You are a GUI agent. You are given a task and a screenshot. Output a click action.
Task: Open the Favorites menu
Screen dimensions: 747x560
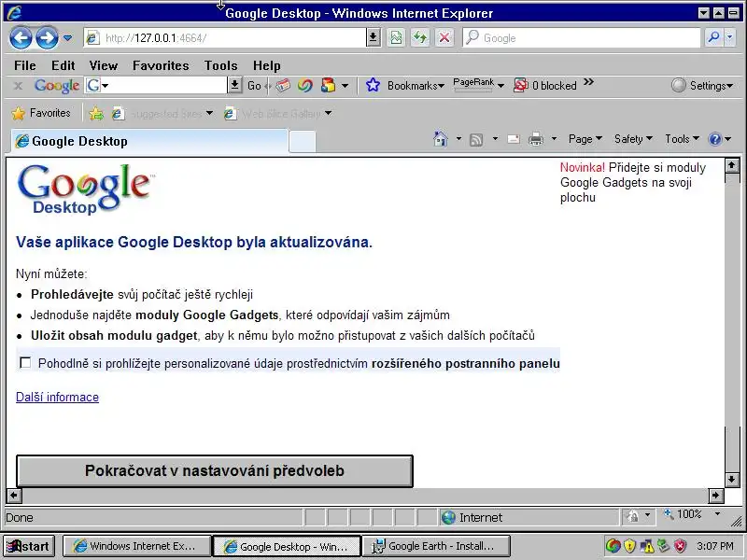[x=161, y=65]
